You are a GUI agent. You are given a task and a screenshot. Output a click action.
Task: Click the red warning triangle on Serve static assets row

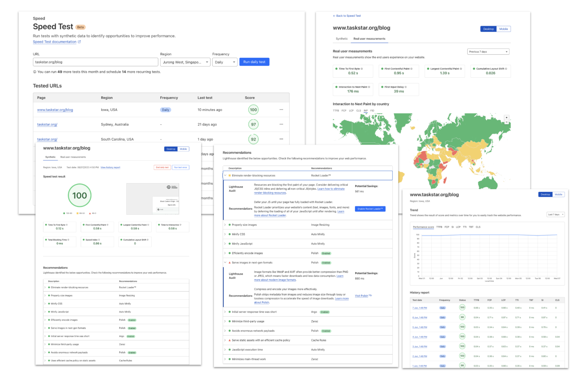(229, 340)
